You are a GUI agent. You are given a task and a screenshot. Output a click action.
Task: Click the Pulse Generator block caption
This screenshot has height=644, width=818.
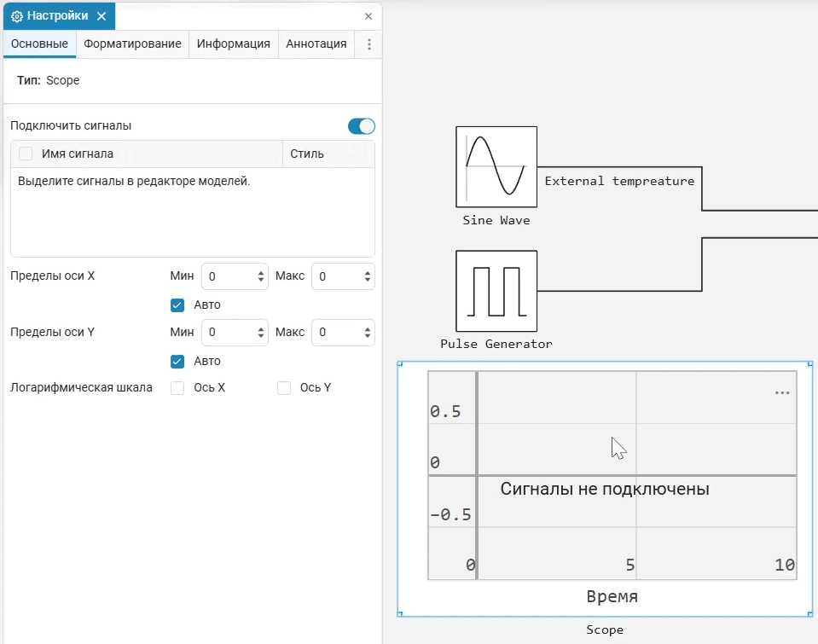[496, 344]
